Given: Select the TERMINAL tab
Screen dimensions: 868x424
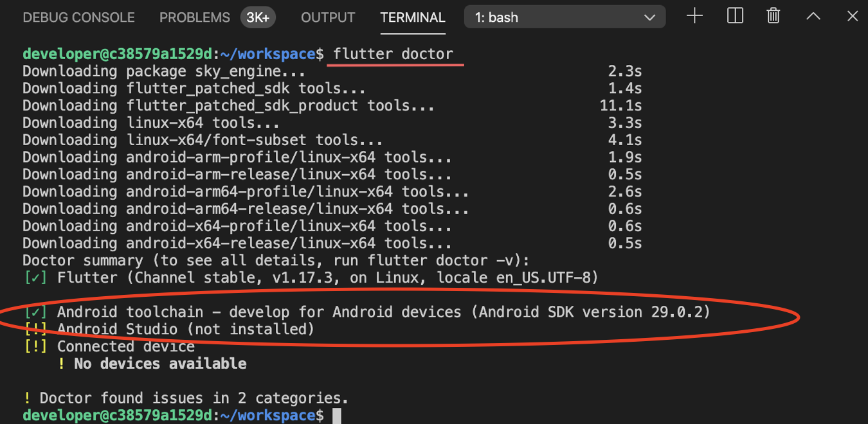Looking at the screenshot, I should [x=413, y=18].
